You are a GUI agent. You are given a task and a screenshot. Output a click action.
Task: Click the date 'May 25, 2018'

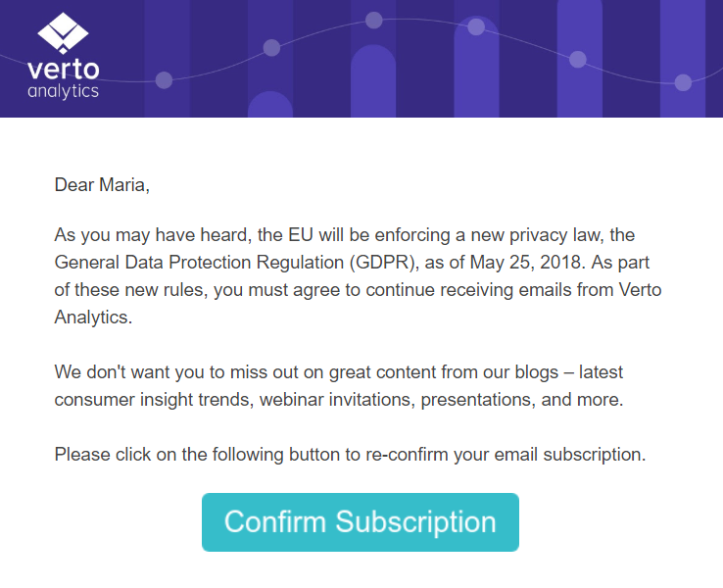tap(525, 263)
